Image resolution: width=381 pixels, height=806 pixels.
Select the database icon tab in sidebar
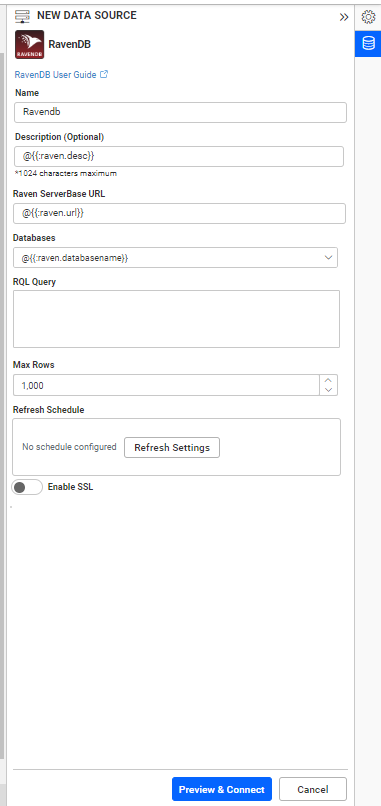tap(368, 43)
